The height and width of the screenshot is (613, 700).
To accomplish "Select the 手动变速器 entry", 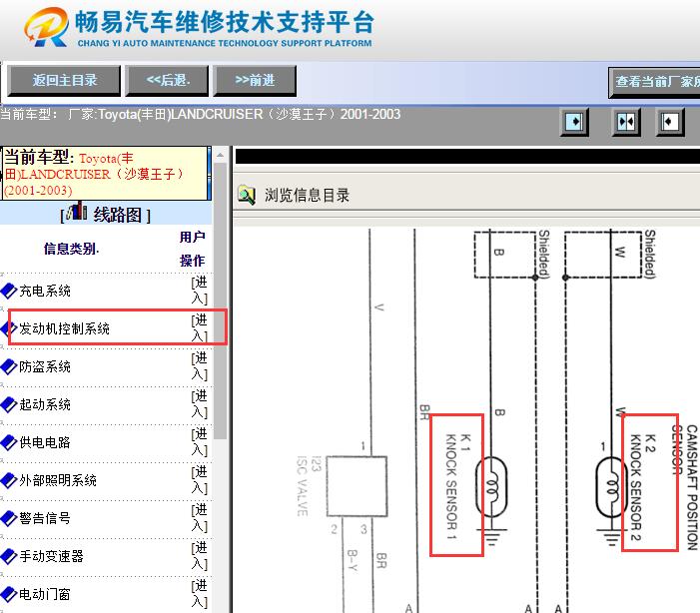I will pos(51,557).
